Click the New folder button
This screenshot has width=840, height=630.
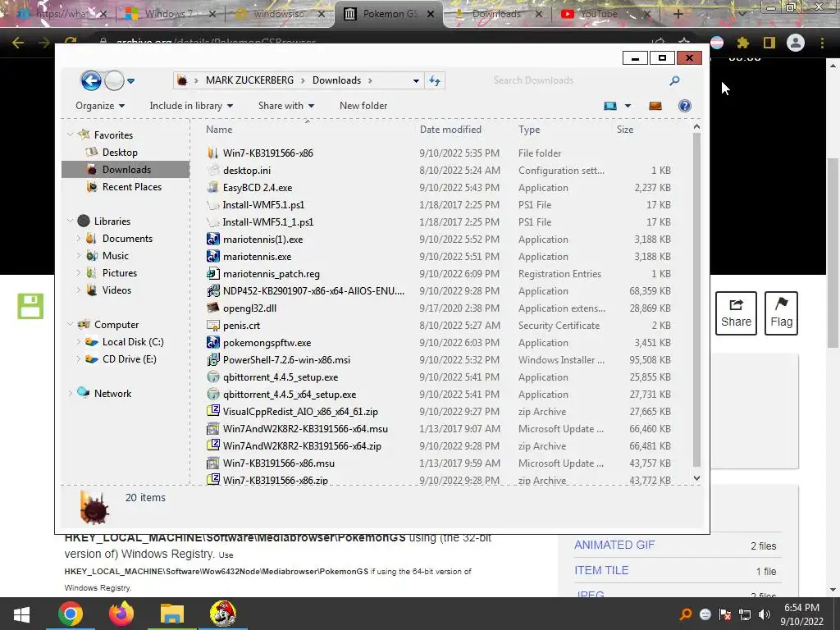(363, 106)
